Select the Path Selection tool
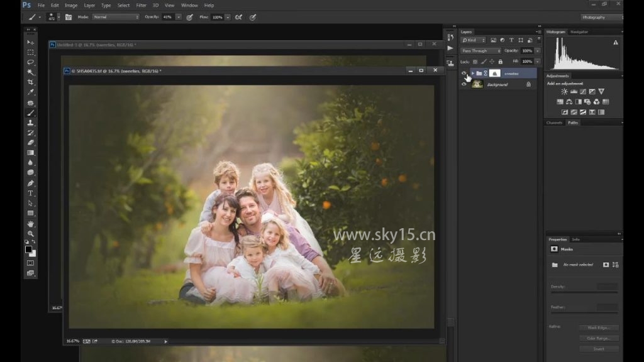Viewport: 644px width, 362px height. tap(30, 203)
